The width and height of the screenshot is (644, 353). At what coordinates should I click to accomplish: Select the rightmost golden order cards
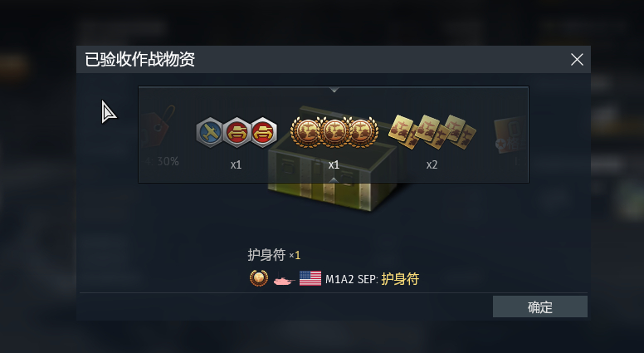461,131
